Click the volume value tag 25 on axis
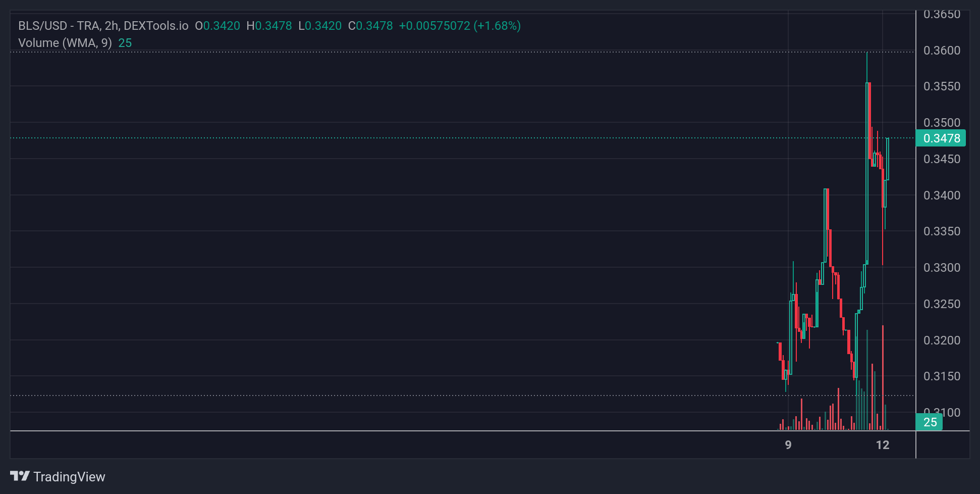 pos(930,422)
